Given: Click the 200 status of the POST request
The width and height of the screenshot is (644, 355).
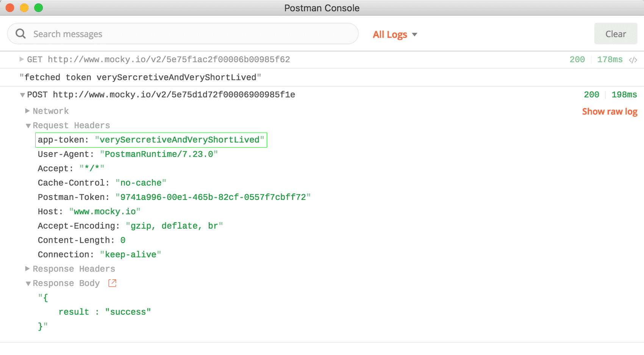Looking at the screenshot, I should tap(591, 94).
